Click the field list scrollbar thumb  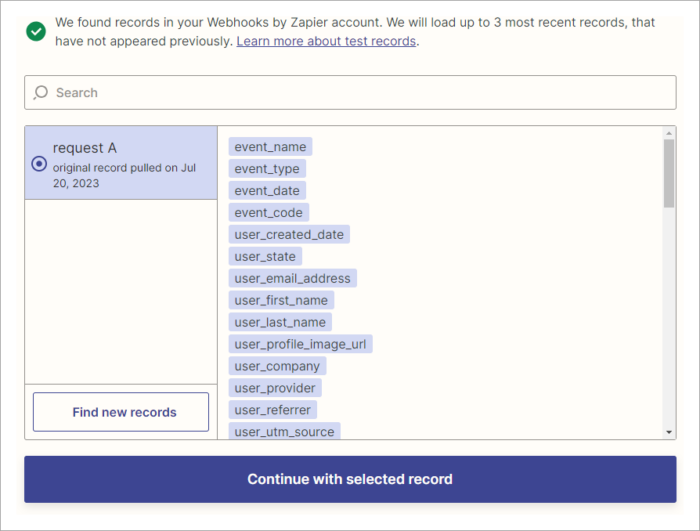pyautogui.click(x=669, y=173)
